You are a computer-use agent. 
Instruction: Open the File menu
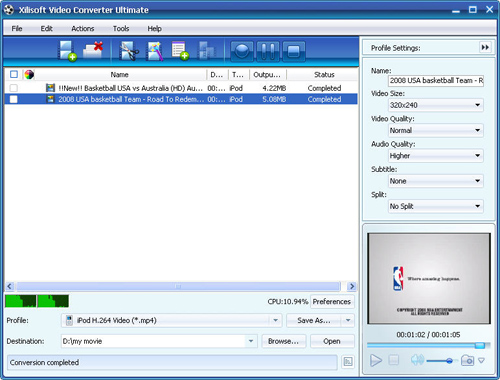point(17,28)
